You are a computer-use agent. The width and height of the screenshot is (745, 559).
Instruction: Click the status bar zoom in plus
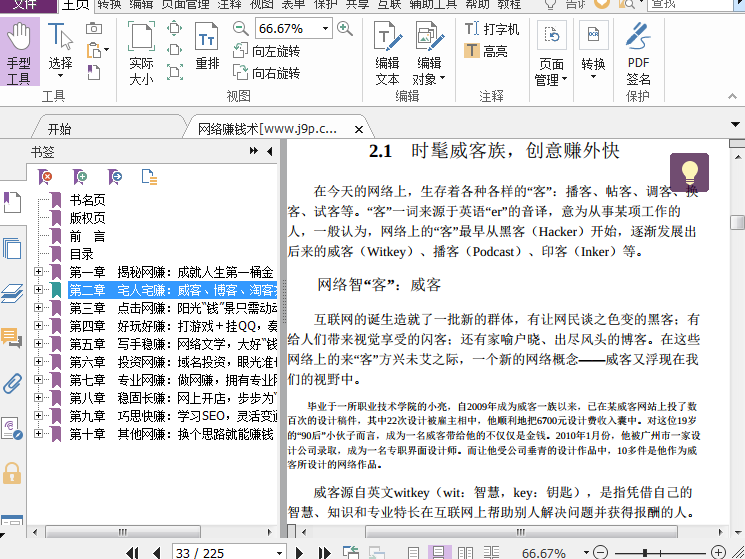718,552
